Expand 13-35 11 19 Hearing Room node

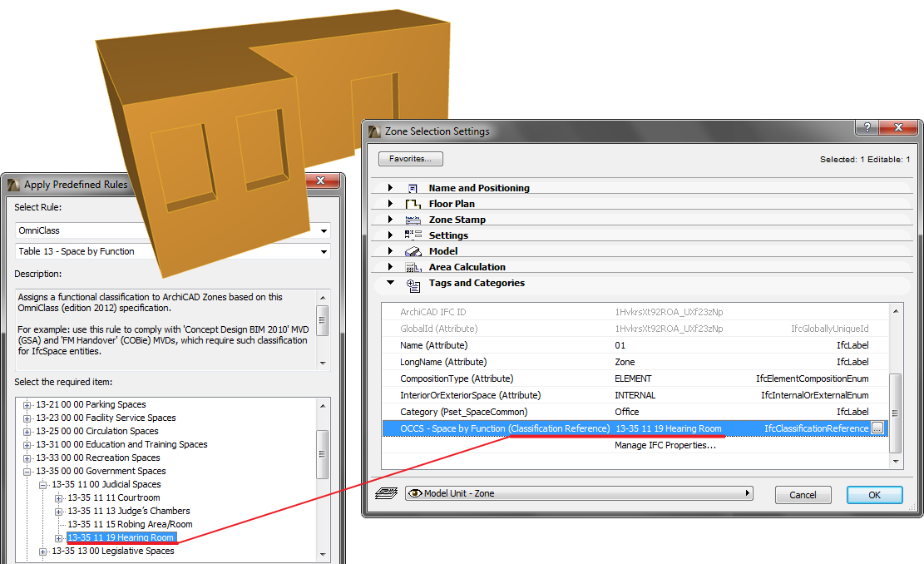tap(58, 538)
